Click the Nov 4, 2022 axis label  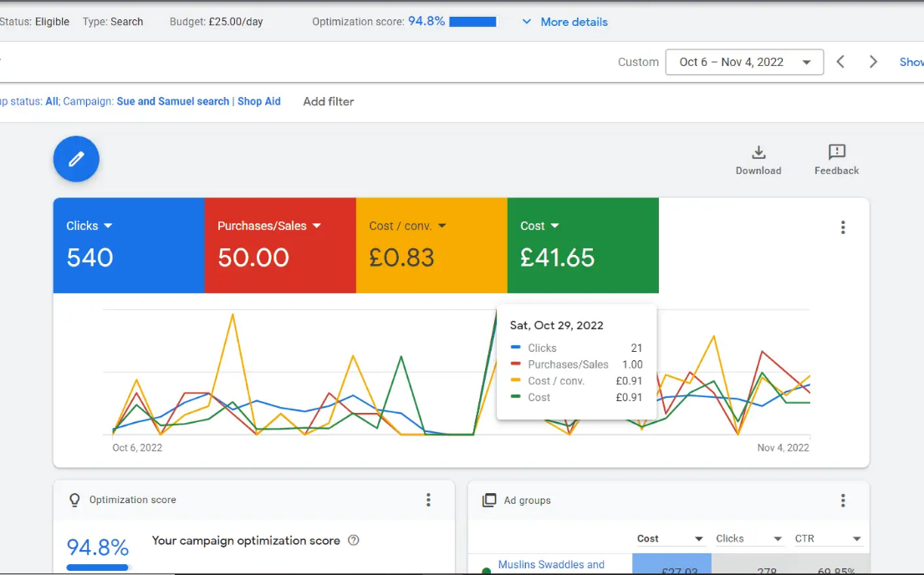click(784, 448)
